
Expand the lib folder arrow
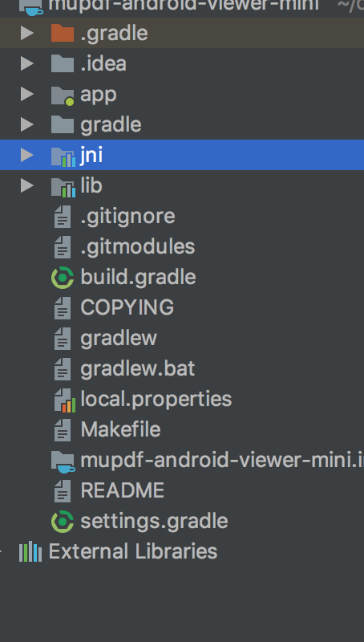[27, 185]
